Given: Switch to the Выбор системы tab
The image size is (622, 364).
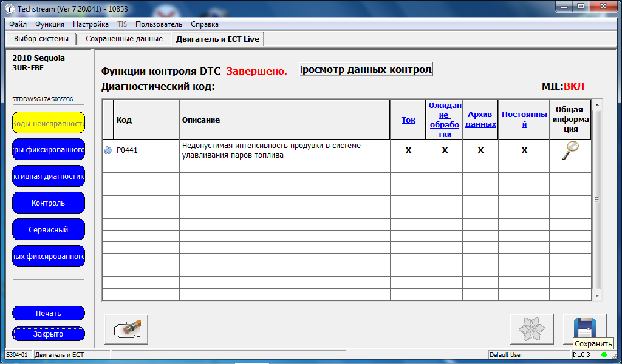Looking at the screenshot, I should point(41,39).
